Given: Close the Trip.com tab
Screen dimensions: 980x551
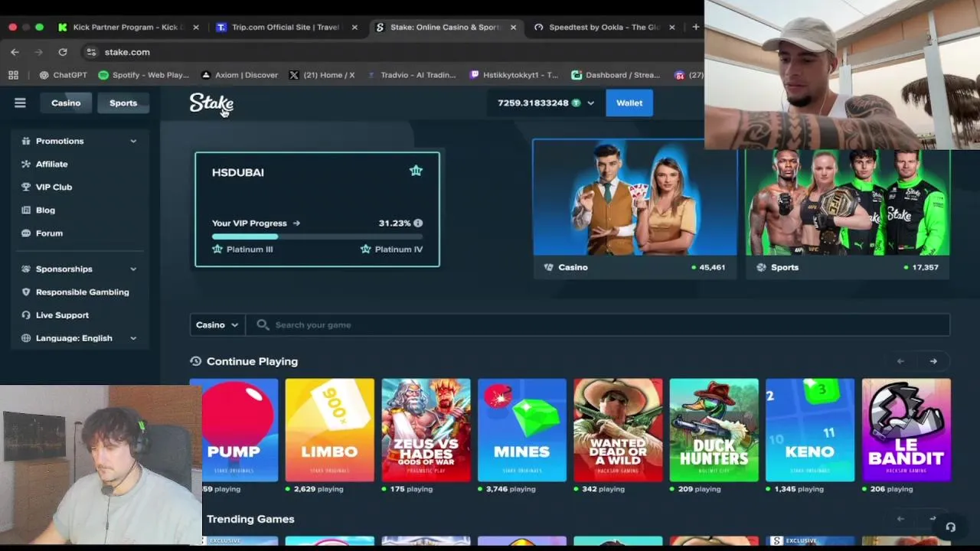Looking at the screenshot, I should coord(354,27).
